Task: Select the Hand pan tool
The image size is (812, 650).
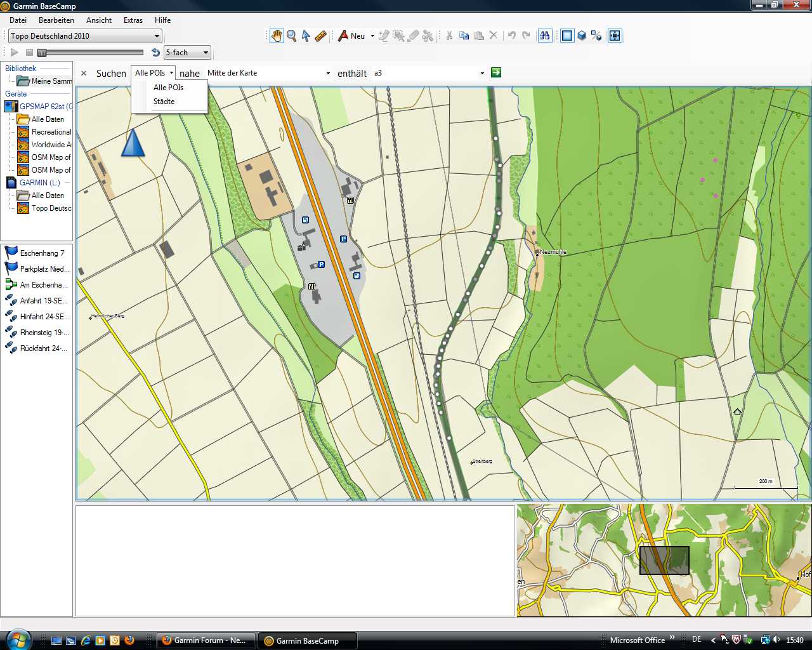Action: tap(276, 36)
